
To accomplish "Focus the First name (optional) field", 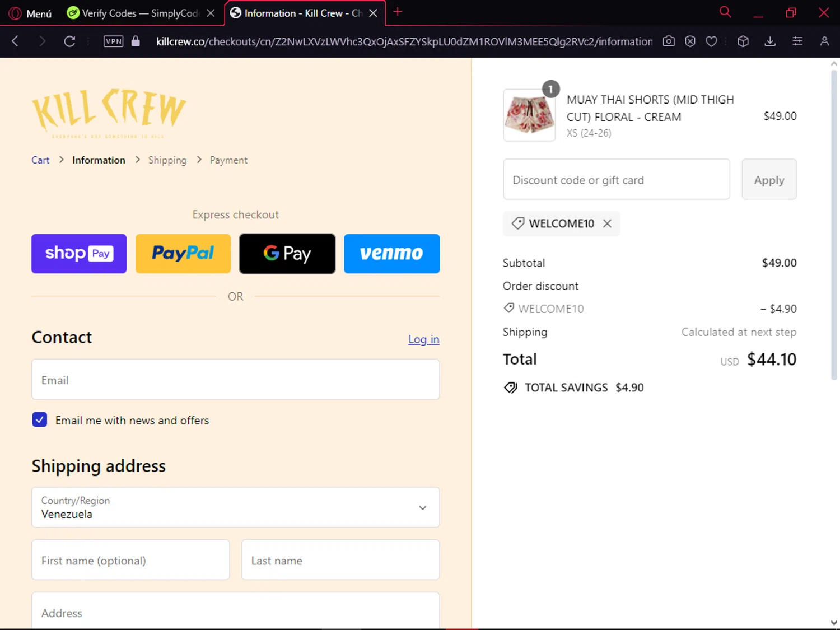I will click(130, 560).
